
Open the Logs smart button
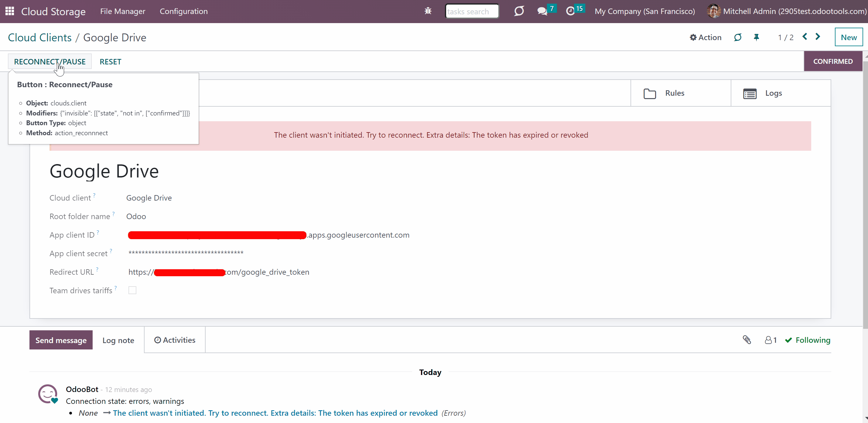781,93
